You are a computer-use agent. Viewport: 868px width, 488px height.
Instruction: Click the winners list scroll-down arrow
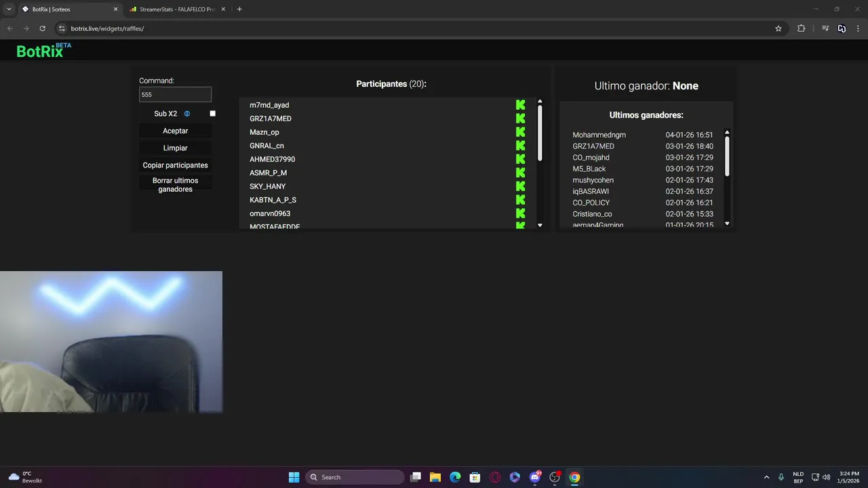coord(727,224)
